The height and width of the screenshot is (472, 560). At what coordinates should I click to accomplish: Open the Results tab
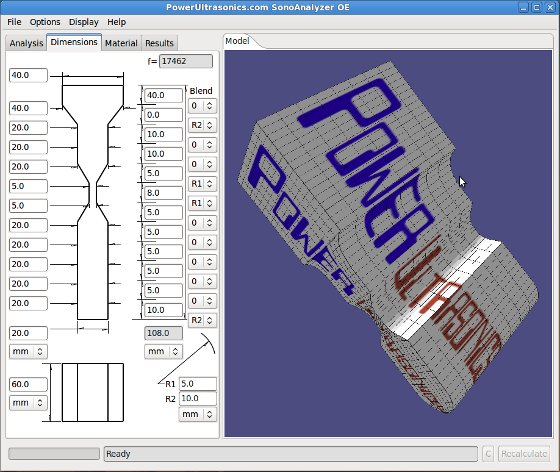[159, 43]
